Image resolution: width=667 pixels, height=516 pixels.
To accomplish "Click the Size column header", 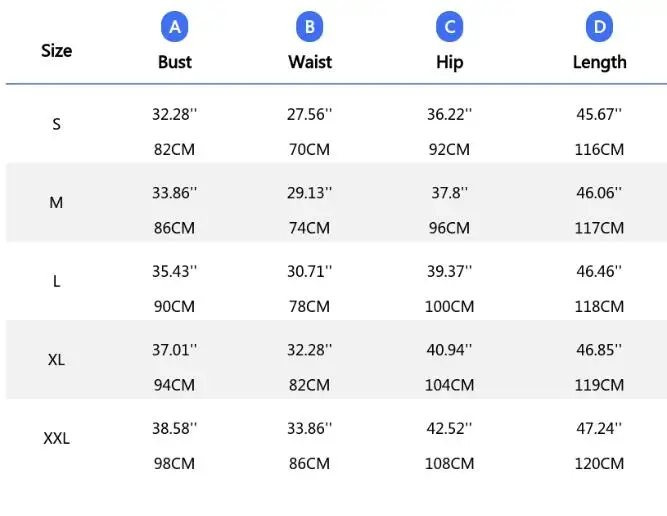I will click(57, 50).
